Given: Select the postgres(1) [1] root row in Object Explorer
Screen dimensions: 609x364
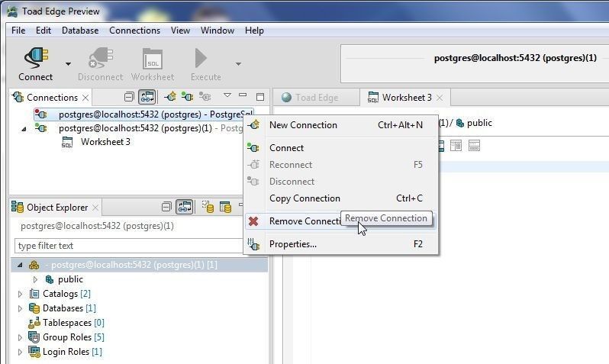Looking at the screenshot, I should [139, 265].
